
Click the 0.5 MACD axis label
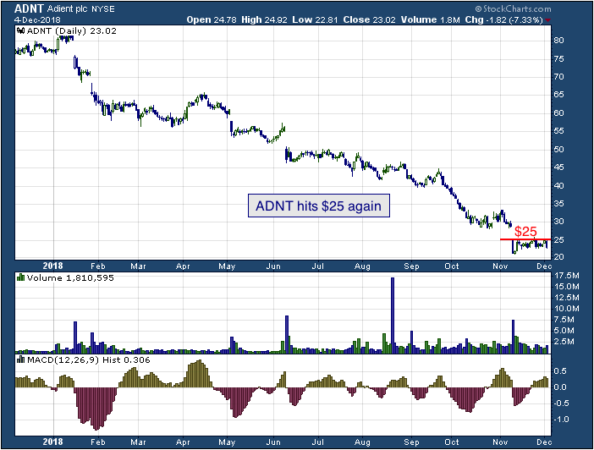(560, 371)
